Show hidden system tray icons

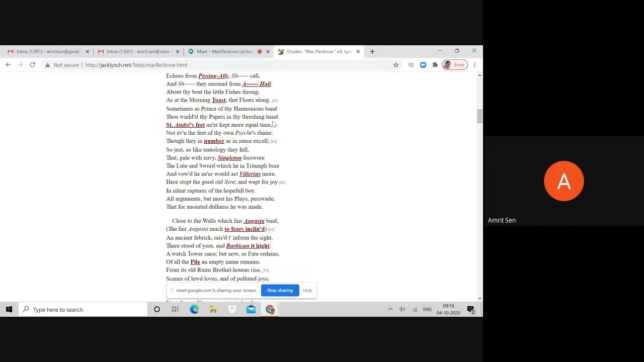[390, 310]
